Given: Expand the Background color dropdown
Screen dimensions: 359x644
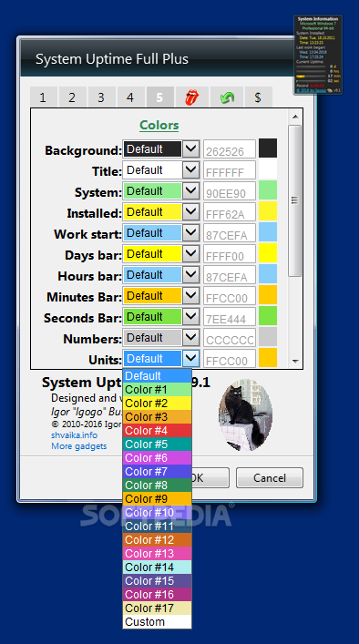Looking at the screenshot, I should pos(191,148).
